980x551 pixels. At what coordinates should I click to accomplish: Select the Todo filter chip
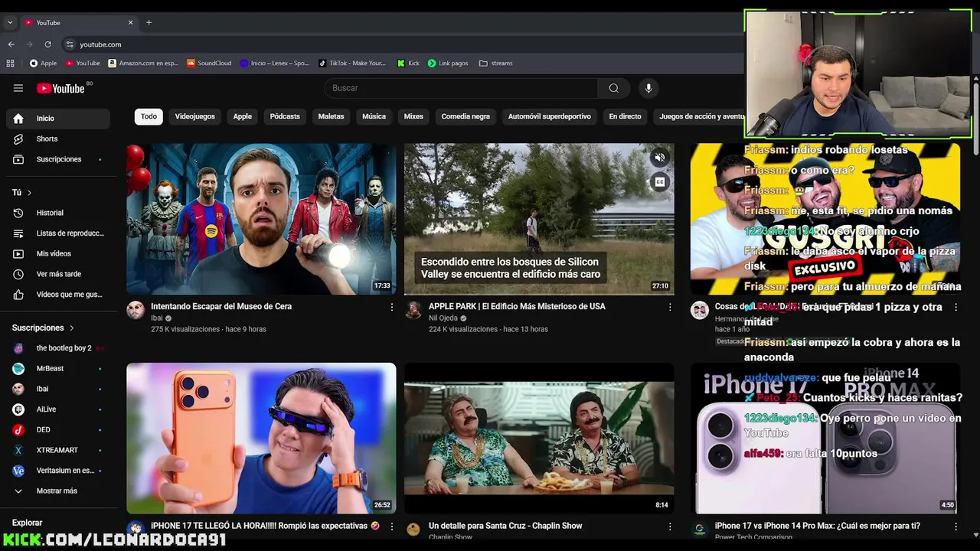point(149,116)
